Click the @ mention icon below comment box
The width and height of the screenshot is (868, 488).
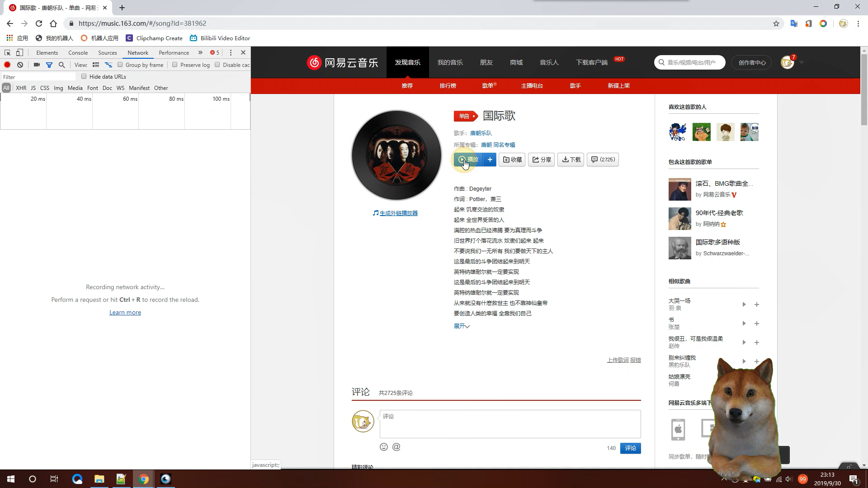point(396,447)
